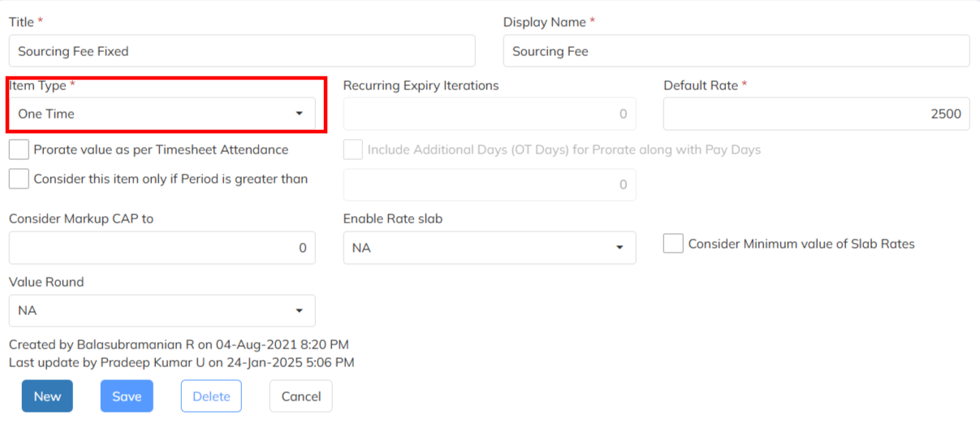Click the Delete button
The height and width of the screenshot is (424, 980).
(211, 396)
